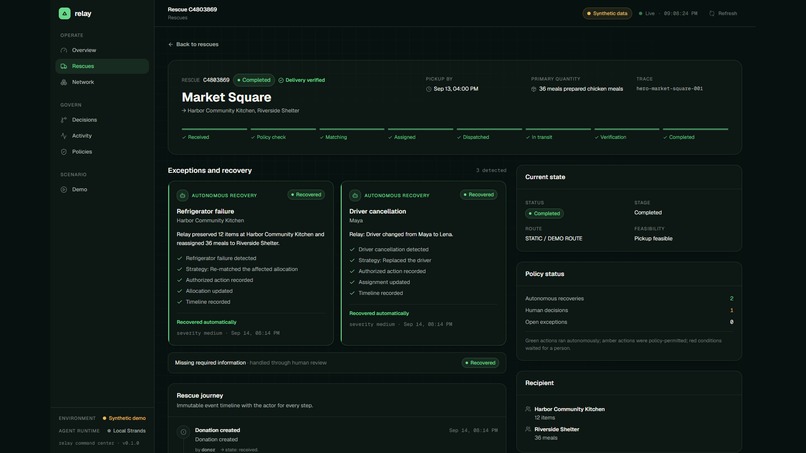Image resolution: width=806 pixels, height=453 pixels.
Task: Click Driver cancellation detected check item
Action: tap(389, 249)
